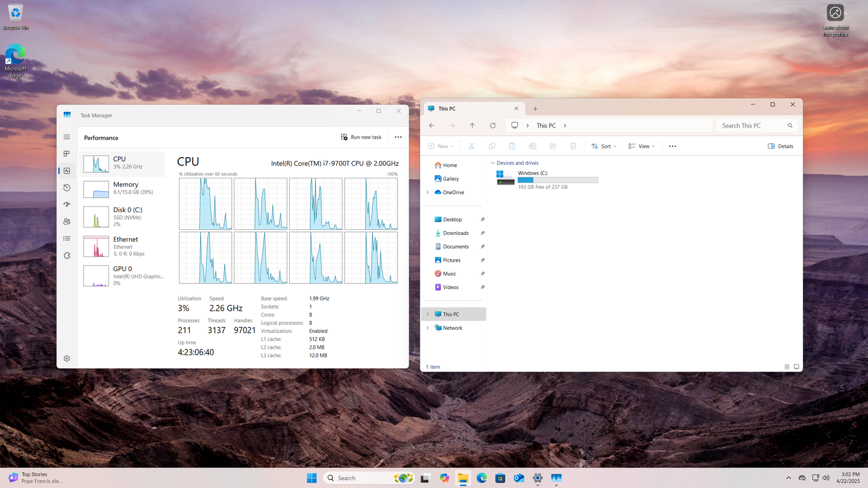Click the Search This PC field
868x488 pixels.
pos(751,126)
